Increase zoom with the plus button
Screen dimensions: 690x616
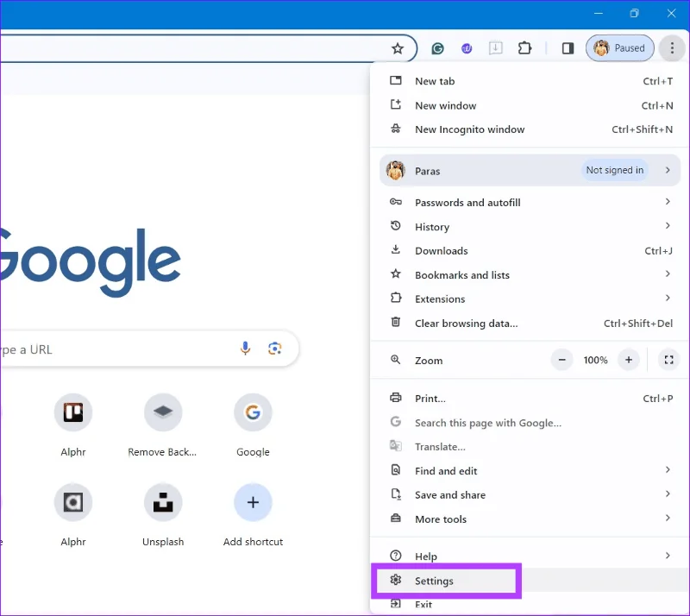629,360
